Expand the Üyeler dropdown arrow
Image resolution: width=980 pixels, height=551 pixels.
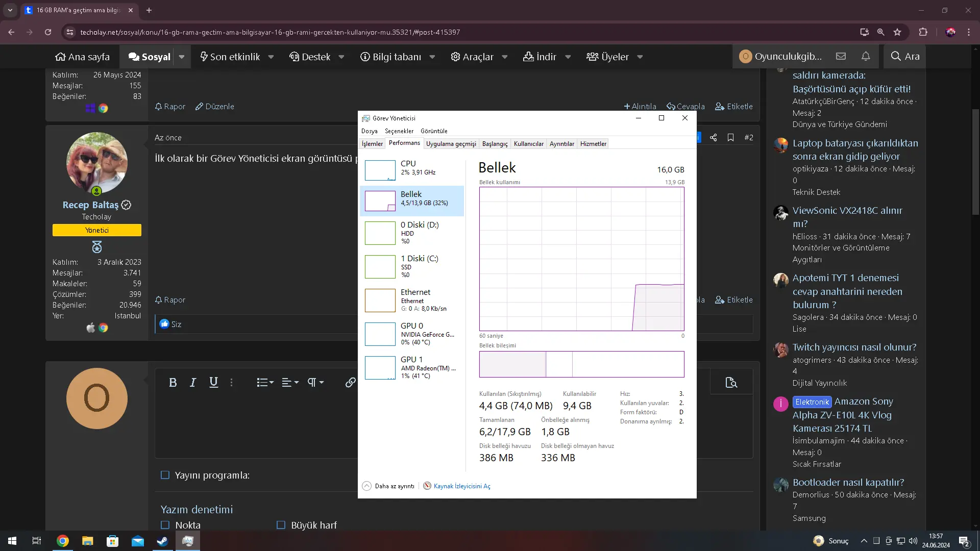click(x=640, y=57)
